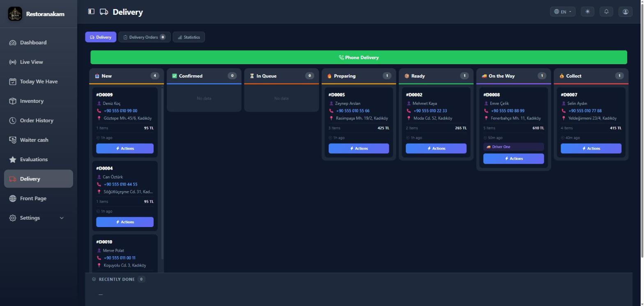Switch to Delivery Orders tab
644x306 pixels.
pos(144,37)
